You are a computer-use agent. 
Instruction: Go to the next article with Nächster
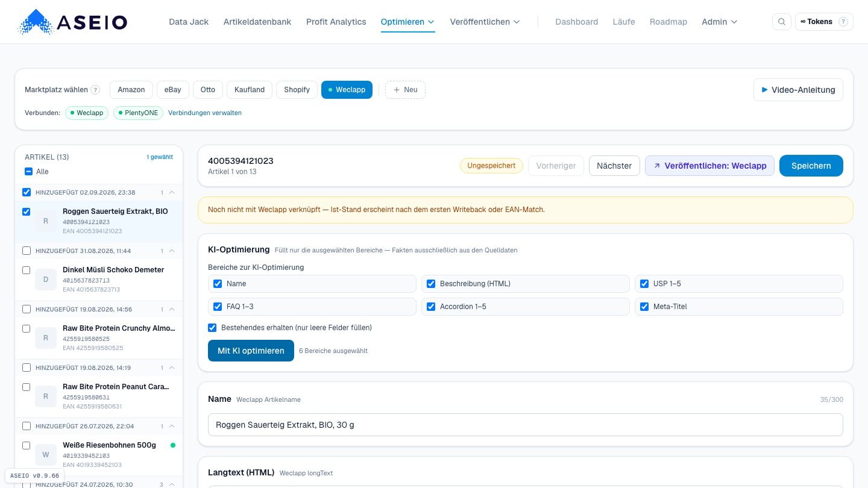614,166
